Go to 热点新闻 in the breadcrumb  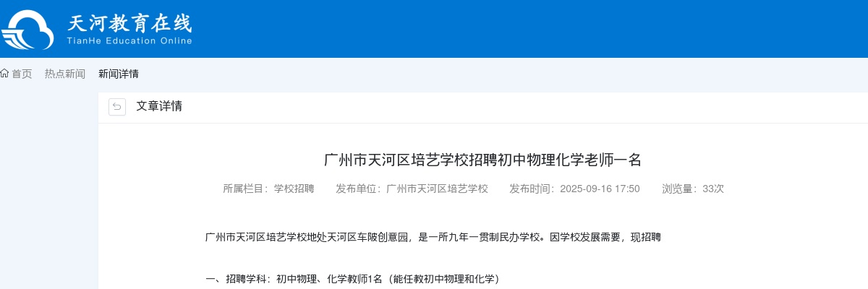click(x=64, y=74)
